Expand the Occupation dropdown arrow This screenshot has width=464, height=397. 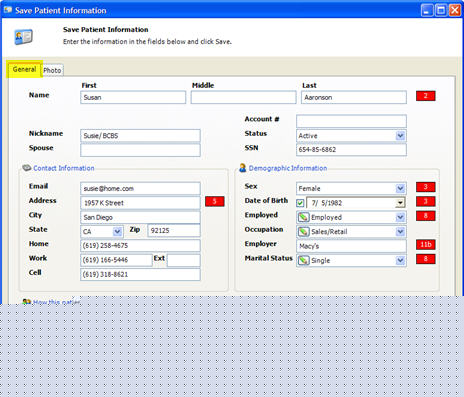tap(400, 232)
